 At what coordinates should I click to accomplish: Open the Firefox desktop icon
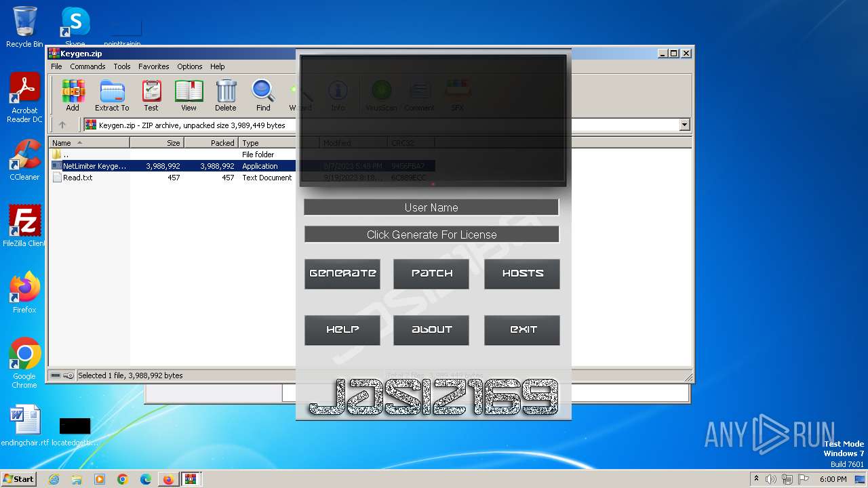point(24,292)
